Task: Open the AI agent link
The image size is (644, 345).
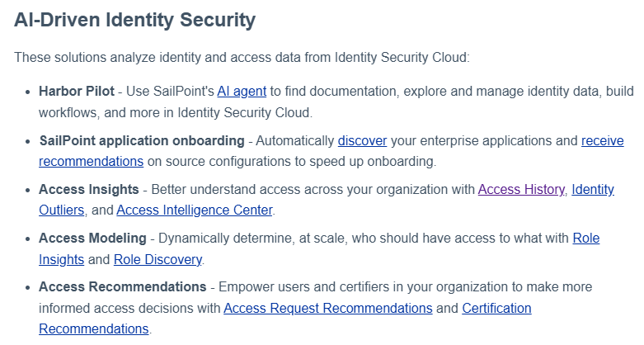Action: (242, 91)
